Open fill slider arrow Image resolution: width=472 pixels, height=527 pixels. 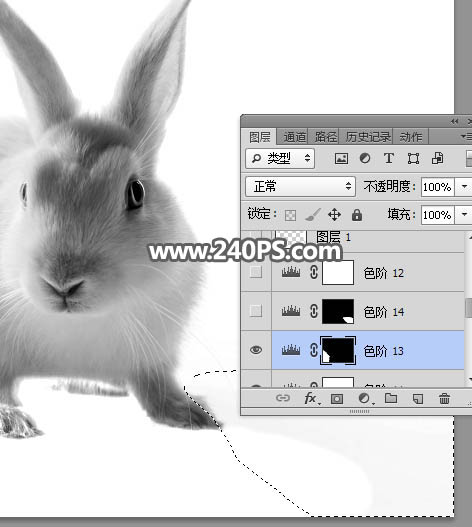464,214
